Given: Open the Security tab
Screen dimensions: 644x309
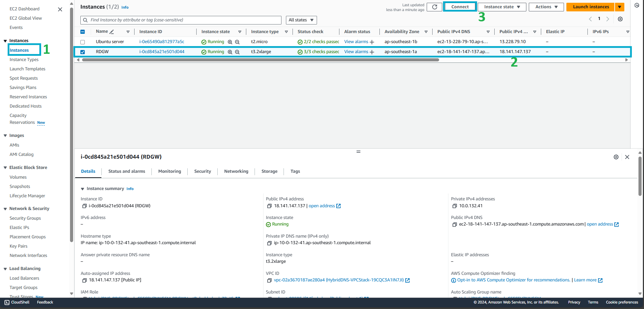Looking at the screenshot, I should [202, 171].
